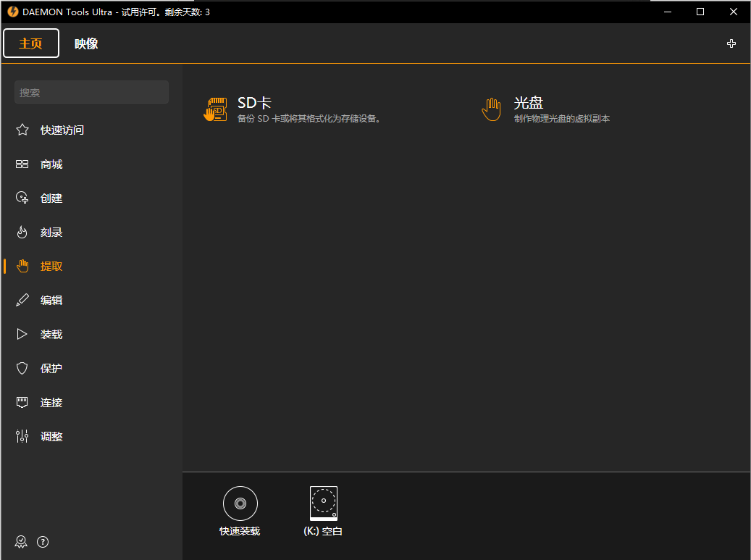
Task: Click inside the 搜索 search field
Action: click(x=91, y=92)
